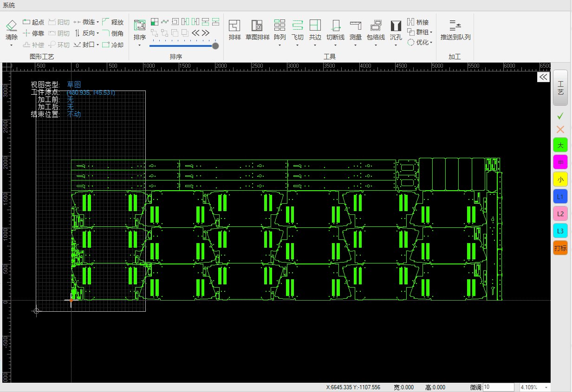Screen dimensions: 572x392
Task: Click the green checkmark in right panel
Action: pos(560,115)
